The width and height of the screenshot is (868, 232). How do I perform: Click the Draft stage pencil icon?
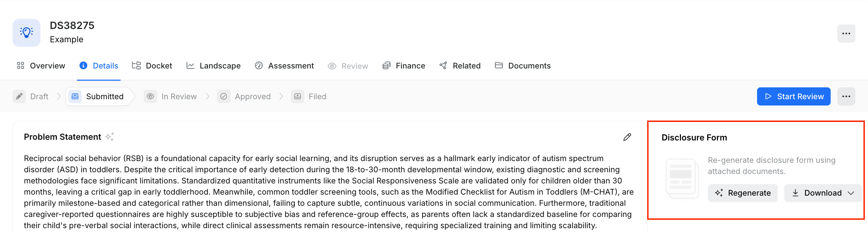pos(19,96)
